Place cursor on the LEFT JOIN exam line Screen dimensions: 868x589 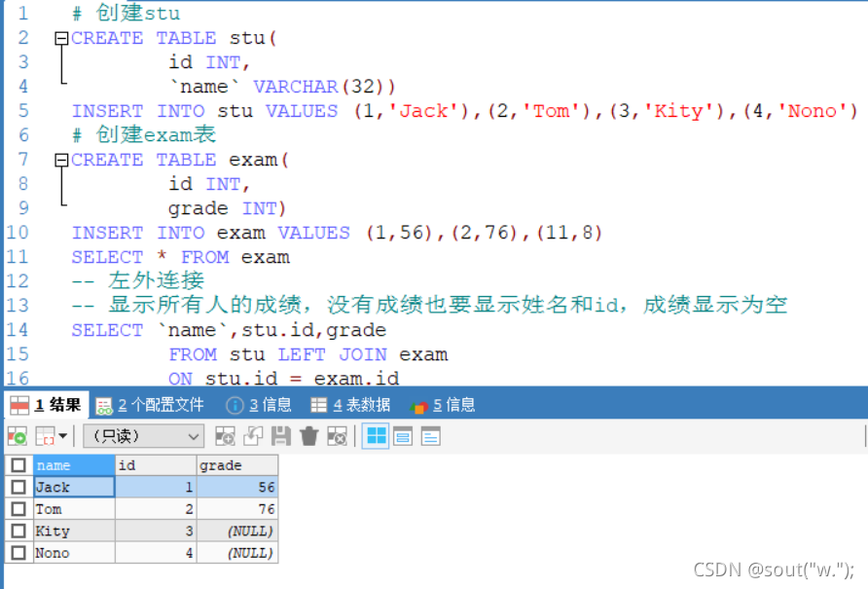pyautogui.click(x=307, y=354)
